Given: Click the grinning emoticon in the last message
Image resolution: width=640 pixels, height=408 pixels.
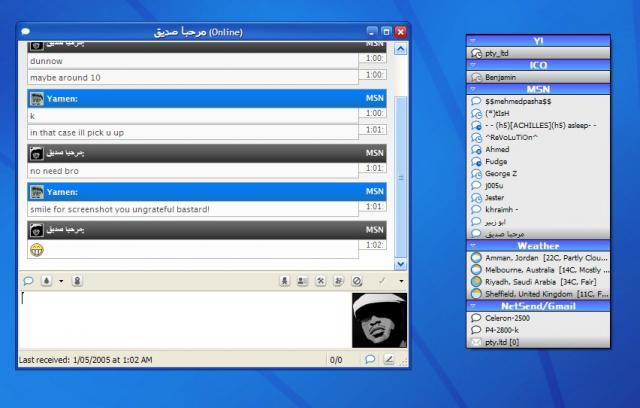Looking at the screenshot, I should pyautogui.click(x=37, y=249).
